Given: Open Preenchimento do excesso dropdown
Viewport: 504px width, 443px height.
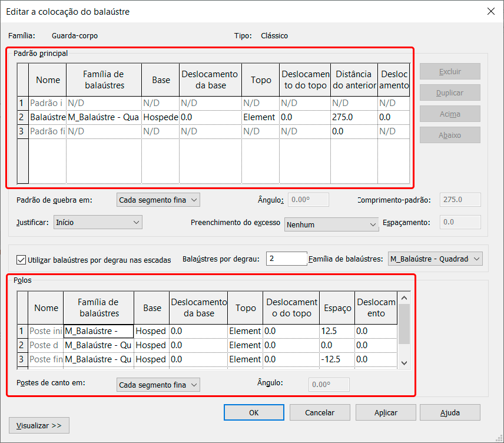Looking at the screenshot, I should (331, 224).
